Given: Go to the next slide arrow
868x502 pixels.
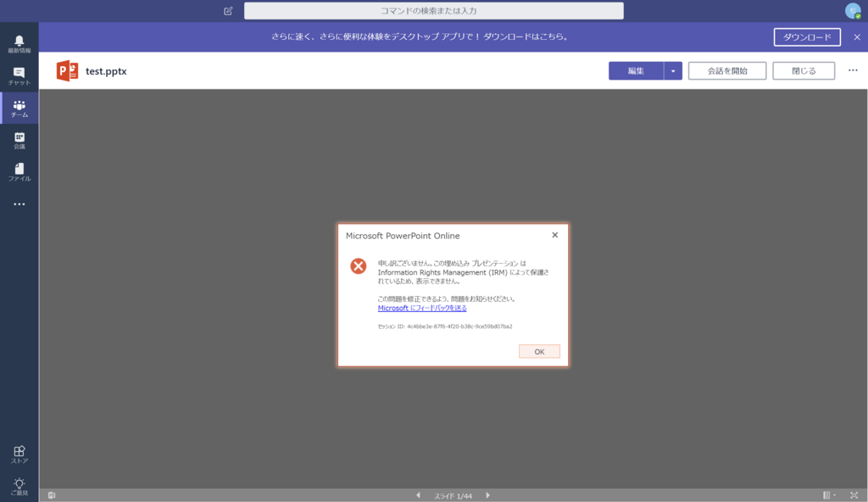Looking at the screenshot, I should click(x=487, y=495).
